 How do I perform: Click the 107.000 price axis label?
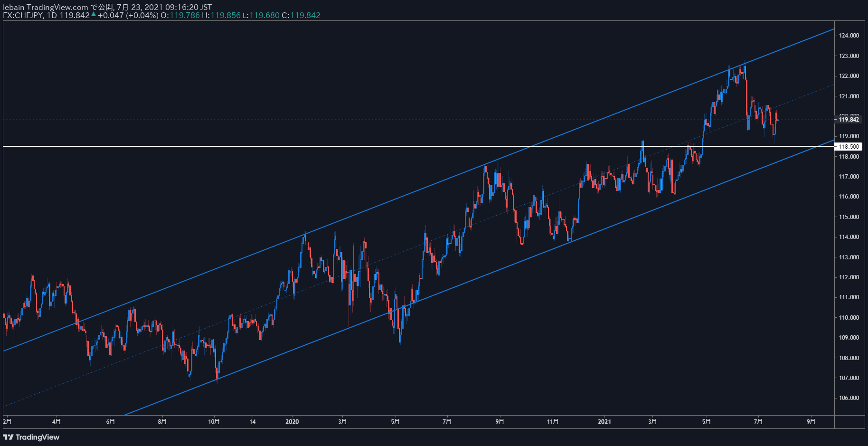849,378
